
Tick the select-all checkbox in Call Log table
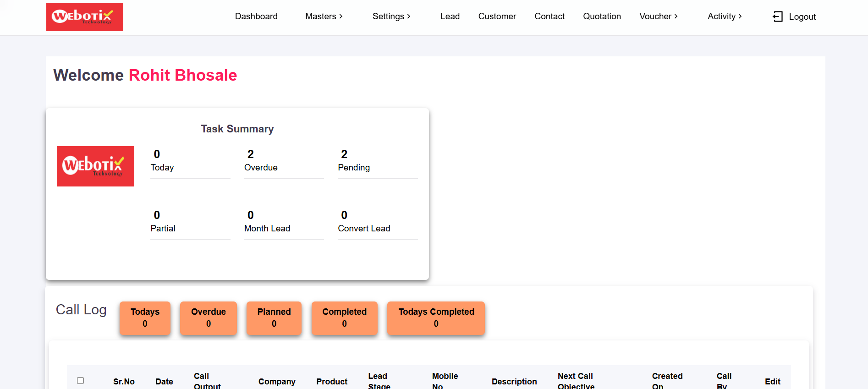(81, 381)
